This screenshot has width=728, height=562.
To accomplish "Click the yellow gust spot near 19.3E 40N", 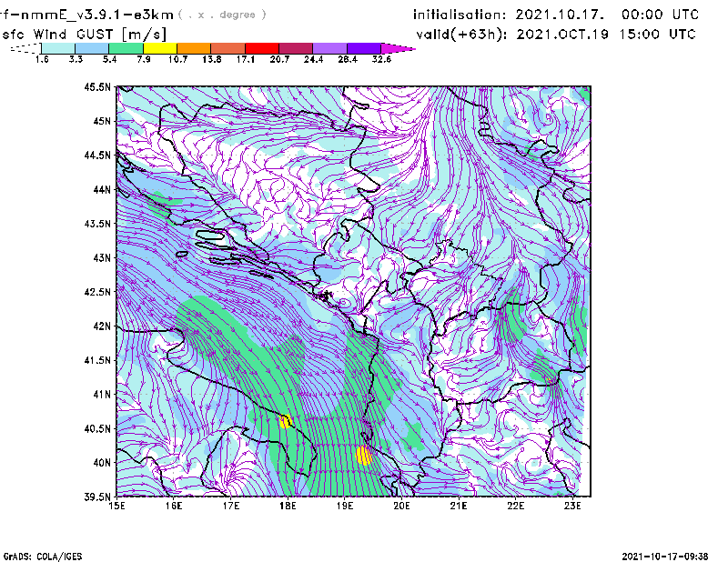I will point(364,455).
